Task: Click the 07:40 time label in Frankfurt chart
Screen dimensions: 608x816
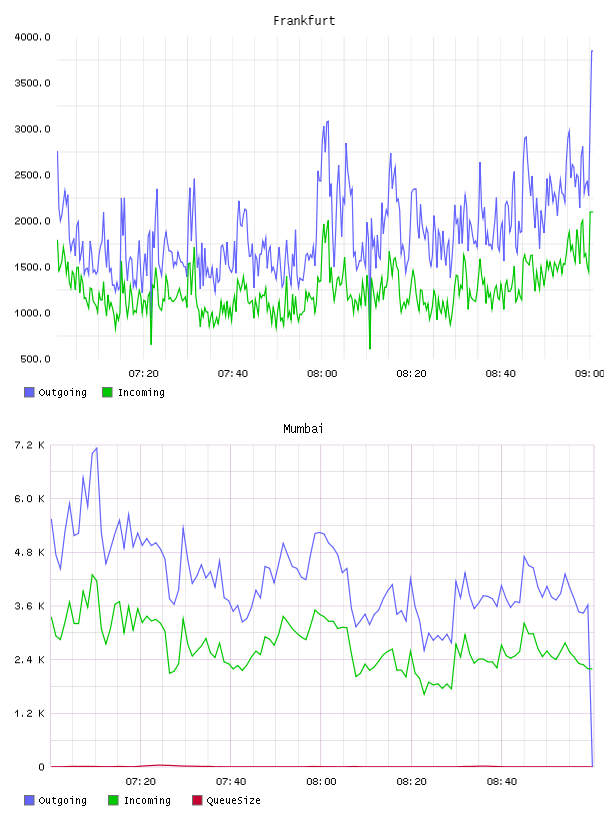Action: 233,374
